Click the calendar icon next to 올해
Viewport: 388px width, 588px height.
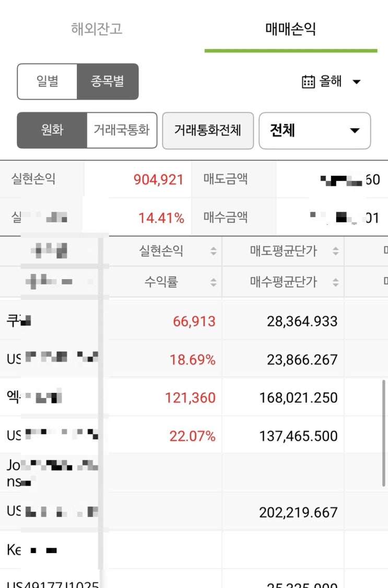point(308,82)
